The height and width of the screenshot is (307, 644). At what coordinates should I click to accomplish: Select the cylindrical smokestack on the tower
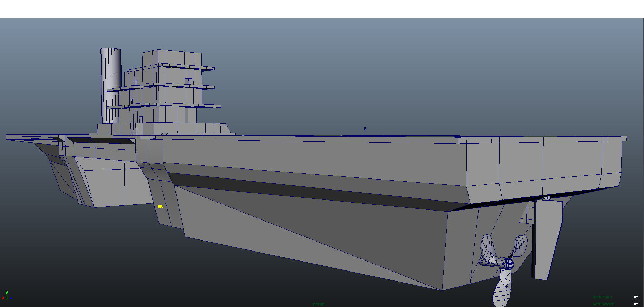click(x=110, y=86)
